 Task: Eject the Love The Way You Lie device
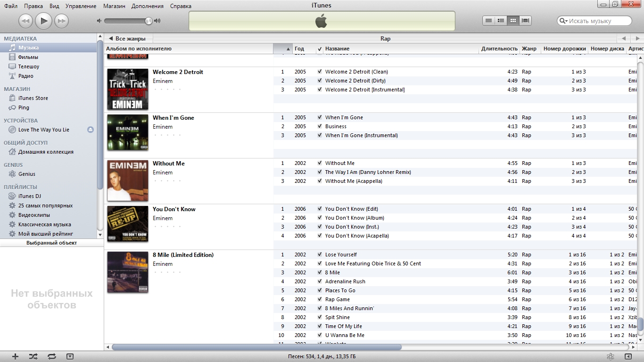coord(91,130)
